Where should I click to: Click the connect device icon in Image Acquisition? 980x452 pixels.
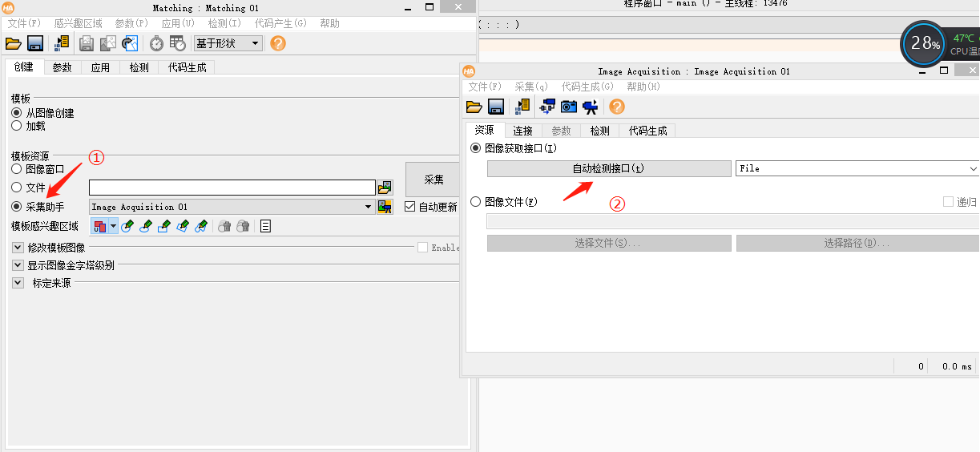(x=548, y=107)
